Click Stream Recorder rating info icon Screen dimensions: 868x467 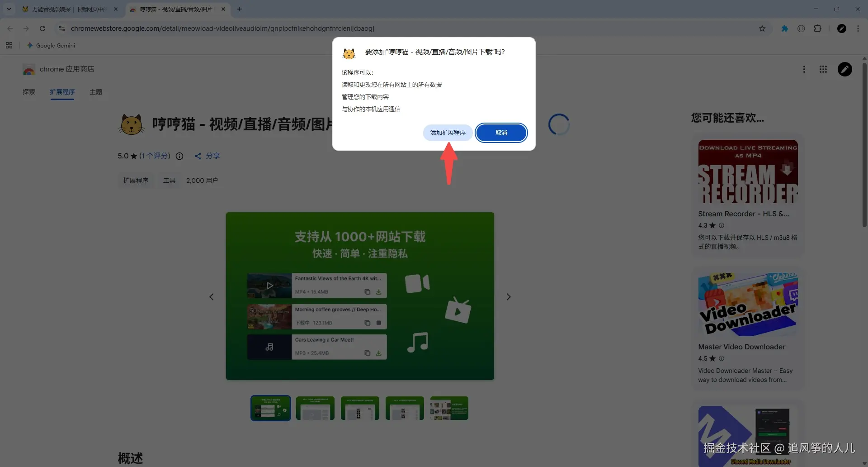(722, 225)
